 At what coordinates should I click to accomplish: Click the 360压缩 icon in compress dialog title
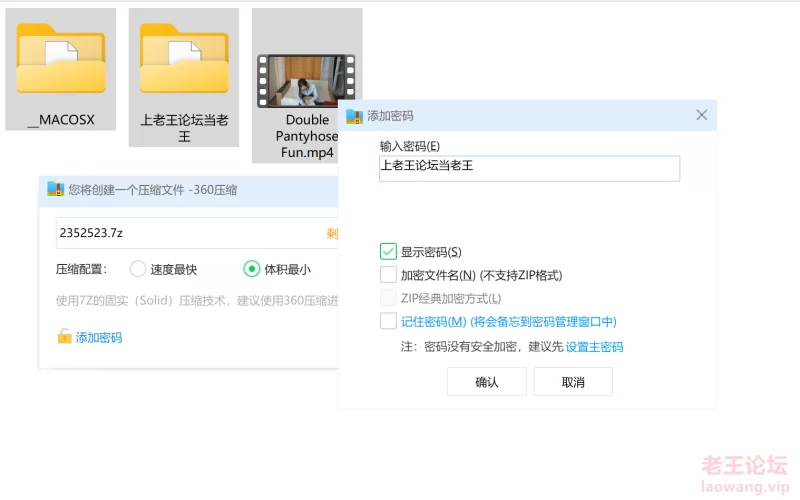click(x=55, y=189)
